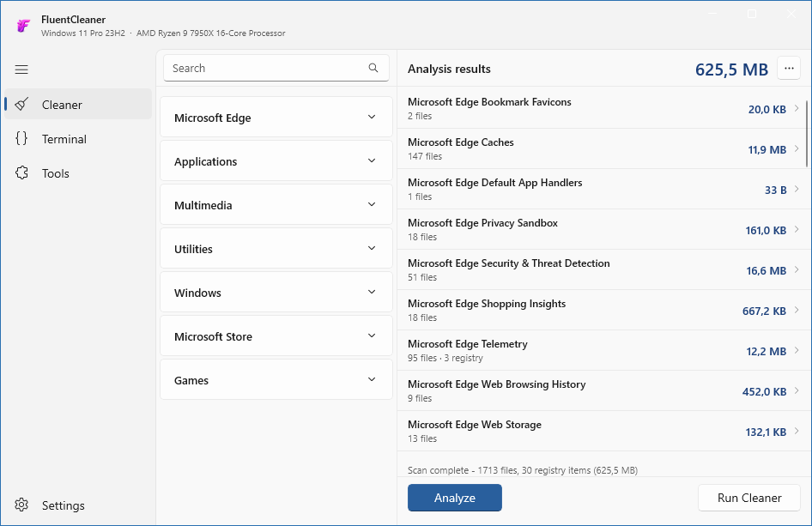Switch to the Terminal page
Viewport: 812px width, 526px height.
click(x=77, y=139)
